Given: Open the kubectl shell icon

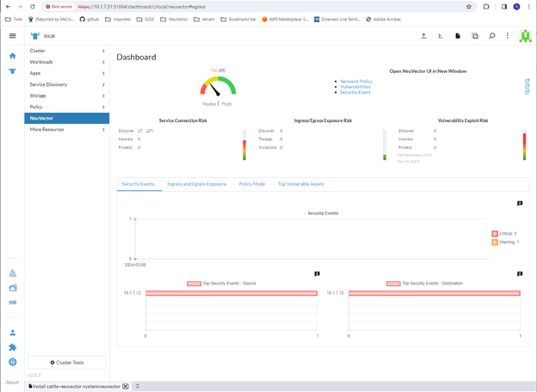Looking at the screenshot, I should (441, 36).
